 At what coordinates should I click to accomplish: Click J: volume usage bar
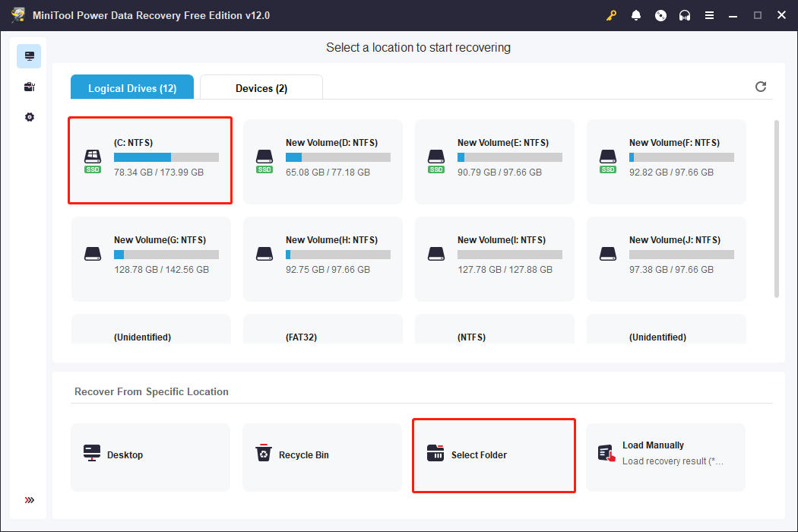pyautogui.click(x=682, y=255)
